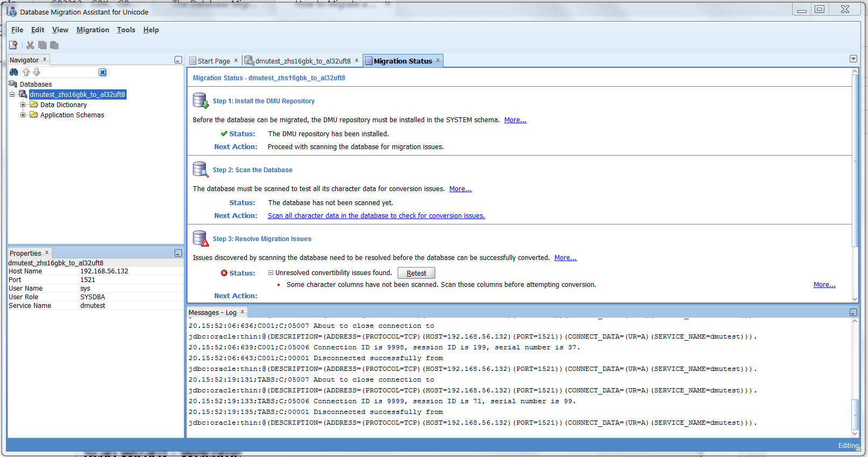Screen dimensions: 868x457
Task: Select the Databases root node
Action: tap(36, 84)
